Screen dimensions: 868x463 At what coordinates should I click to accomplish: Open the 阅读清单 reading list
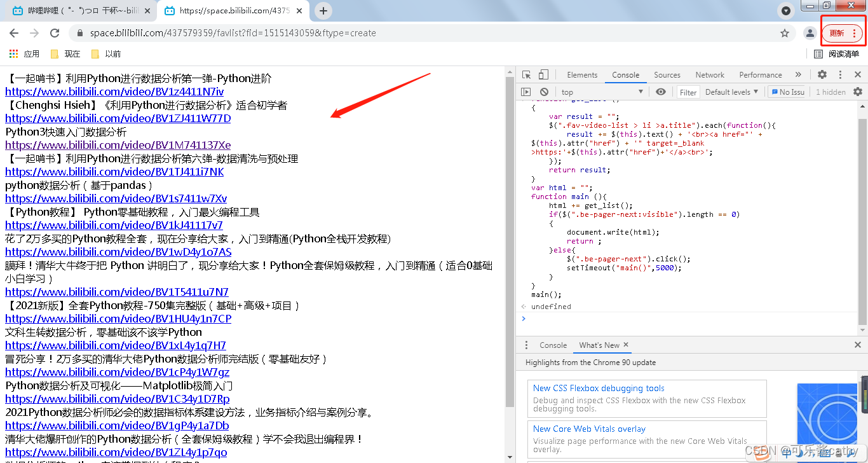837,54
